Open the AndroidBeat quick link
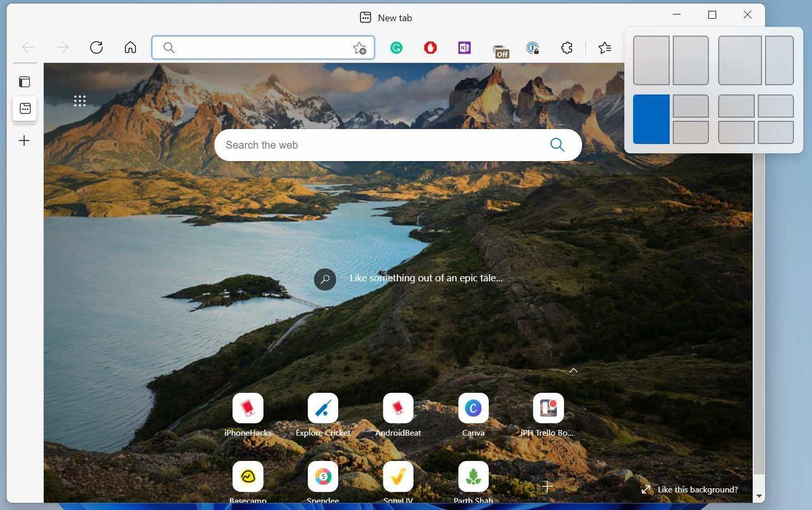This screenshot has width=812, height=510. coord(398,415)
